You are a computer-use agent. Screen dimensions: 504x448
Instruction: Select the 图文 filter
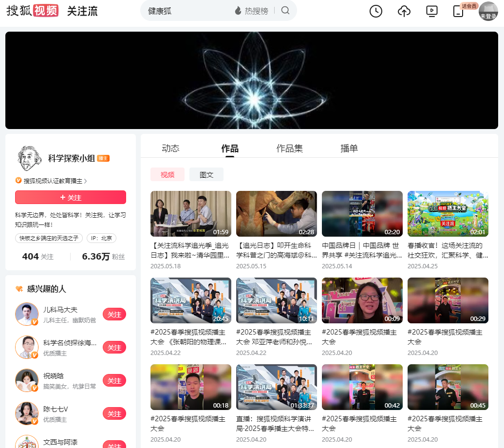click(x=206, y=174)
